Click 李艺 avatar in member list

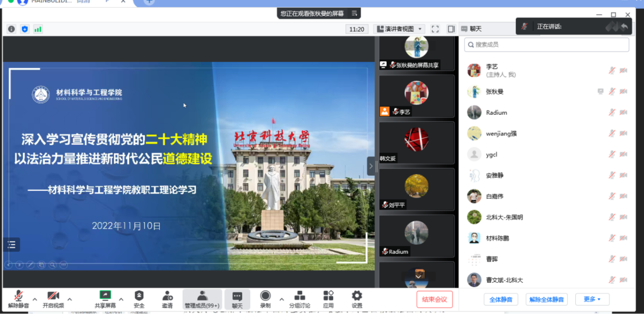(x=474, y=70)
